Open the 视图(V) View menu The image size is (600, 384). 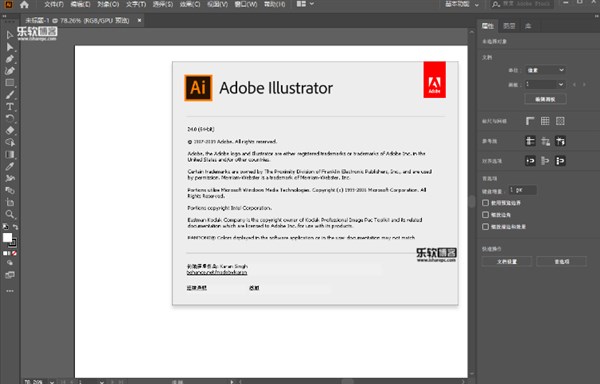click(217, 4)
